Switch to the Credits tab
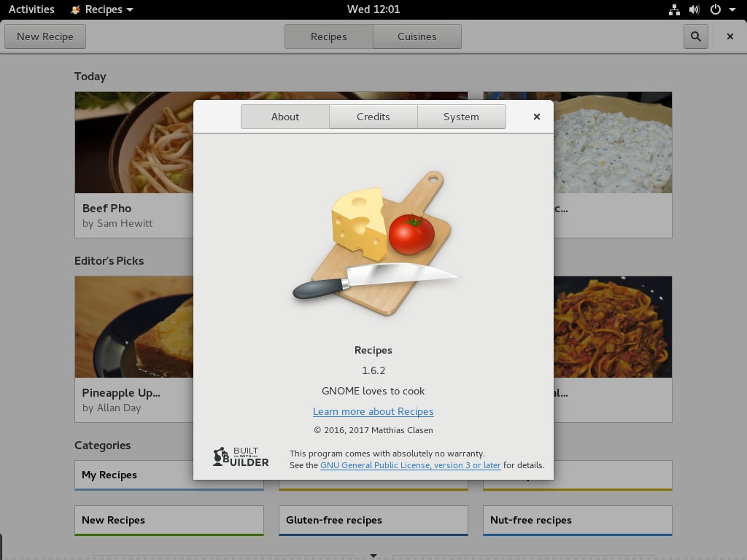Viewport: 747px width, 560px height. point(373,117)
